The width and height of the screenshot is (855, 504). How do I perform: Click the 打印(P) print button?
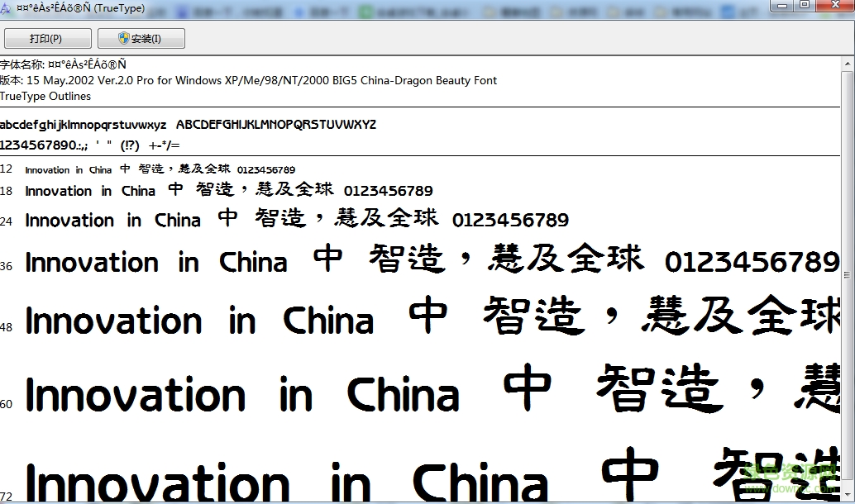coord(45,39)
